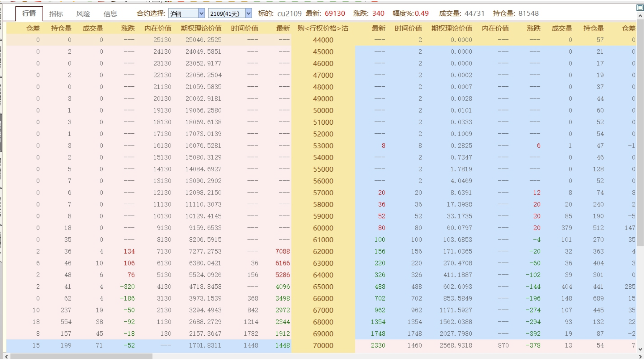Click the scroll-up arrow on the vertical scrollbar
Image resolution: width=644 pixels, height=360 pixels.
click(640, 16)
